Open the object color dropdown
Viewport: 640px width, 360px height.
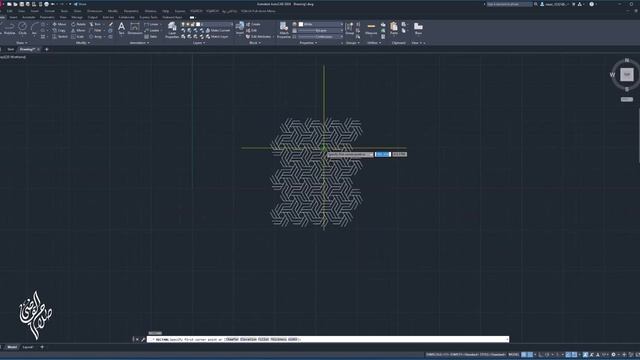point(321,24)
